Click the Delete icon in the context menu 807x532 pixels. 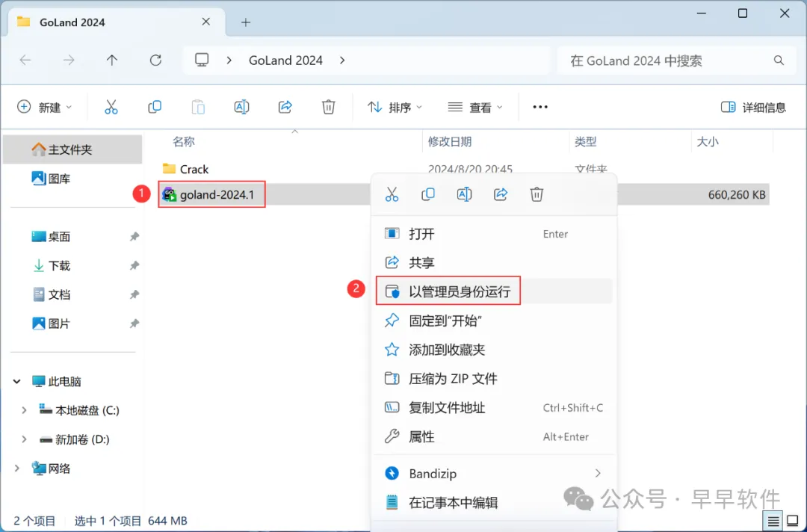[537, 194]
